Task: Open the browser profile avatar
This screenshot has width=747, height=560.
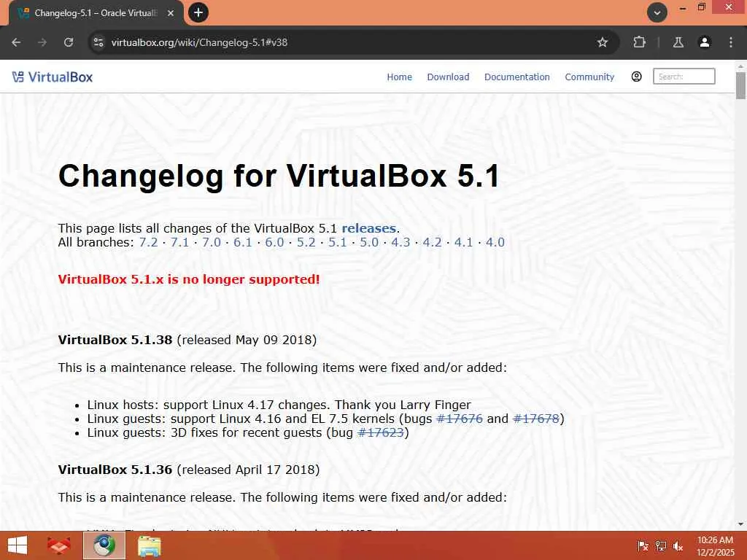Action: [x=705, y=42]
